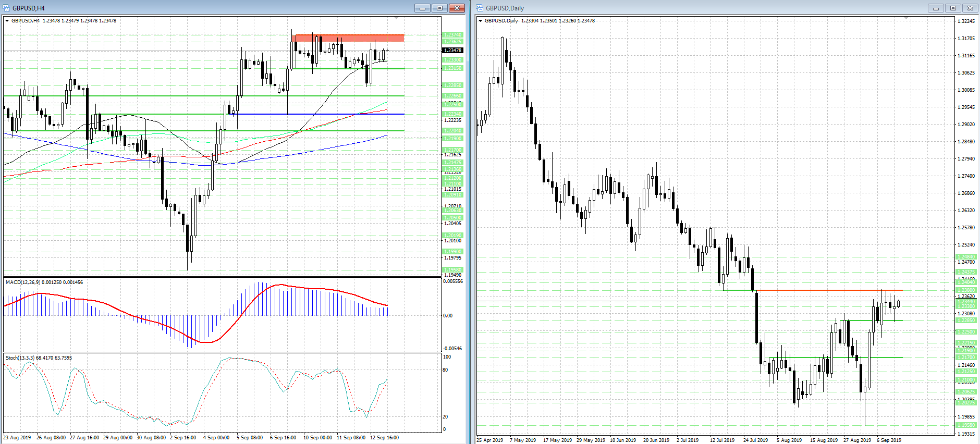Activate the GBPUSD,Daily window title bar
980x444 pixels.
pyautogui.click(x=678, y=8)
